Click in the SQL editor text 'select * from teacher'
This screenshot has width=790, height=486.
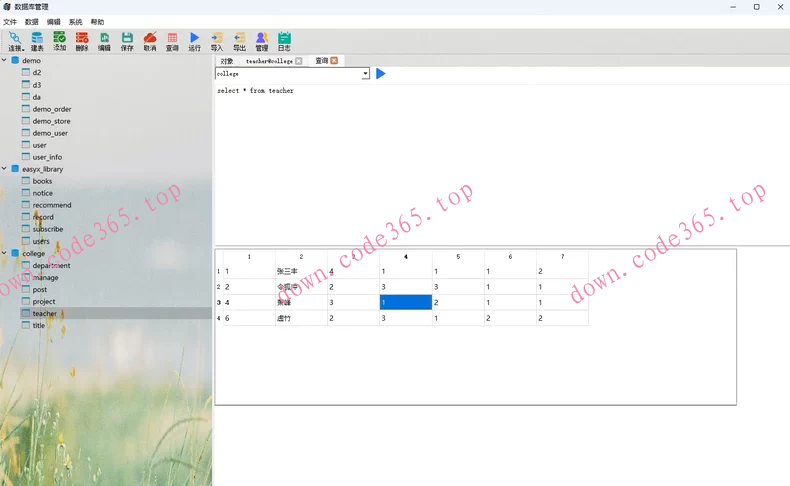[255, 91]
